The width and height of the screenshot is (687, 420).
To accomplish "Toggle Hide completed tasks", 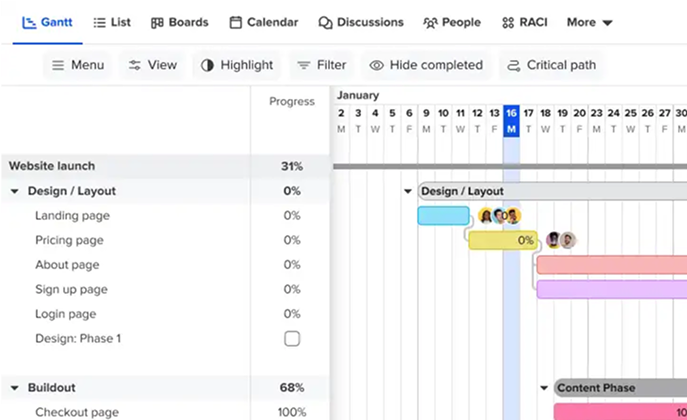I will pyautogui.click(x=426, y=65).
